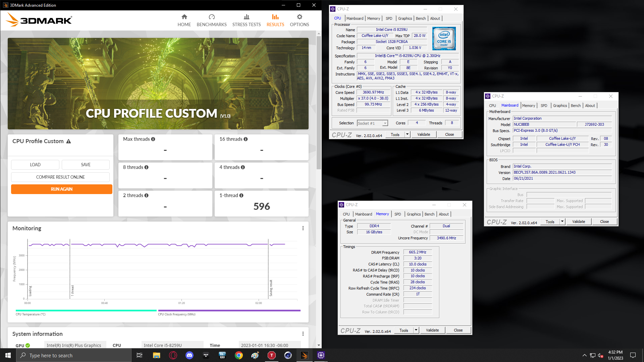The image size is (644, 362).
Task: Open the RESULTS section in 3DMark
Action: coord(275,20)
